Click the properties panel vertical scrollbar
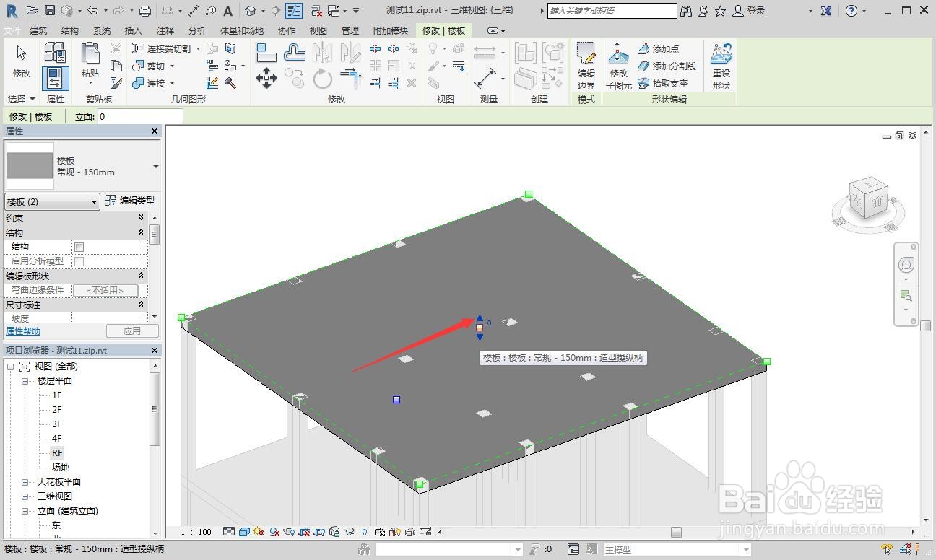This screenshot has height=560, width=936. tap(154, 235)
